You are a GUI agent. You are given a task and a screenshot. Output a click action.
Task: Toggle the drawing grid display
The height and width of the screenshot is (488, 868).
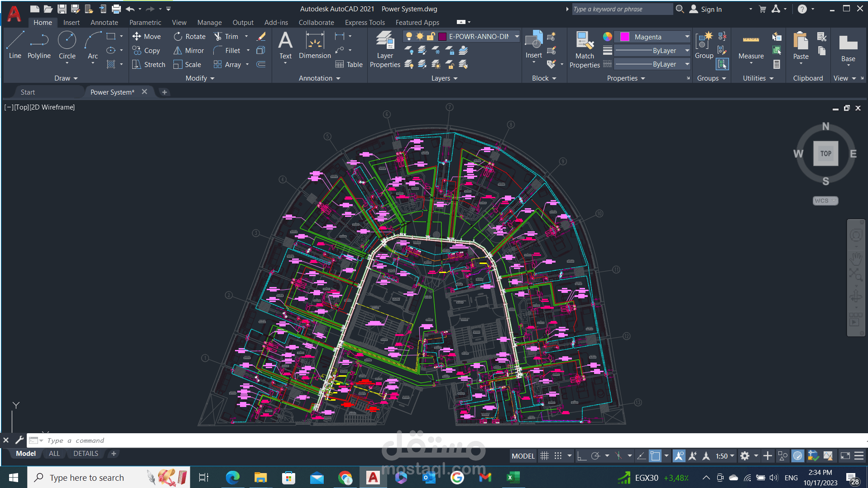coord(544,456)
